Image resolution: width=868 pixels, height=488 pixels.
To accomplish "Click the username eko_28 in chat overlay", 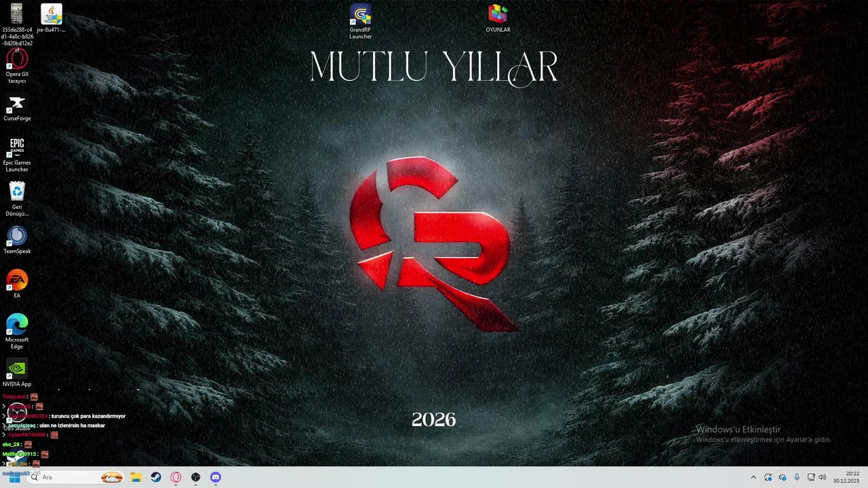I will [x=11, y=445].
